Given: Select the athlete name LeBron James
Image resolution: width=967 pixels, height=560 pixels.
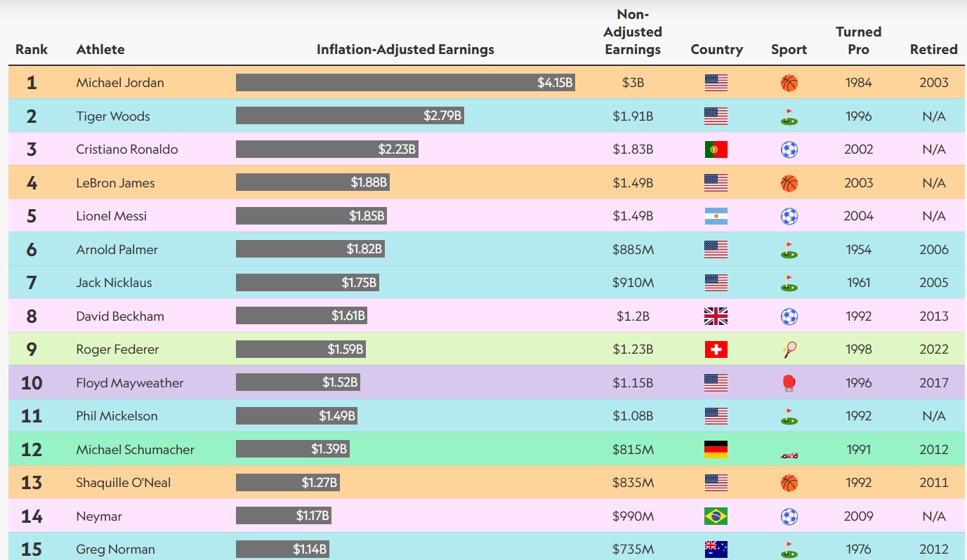Looking at the screenshot, I should (115, 183).
